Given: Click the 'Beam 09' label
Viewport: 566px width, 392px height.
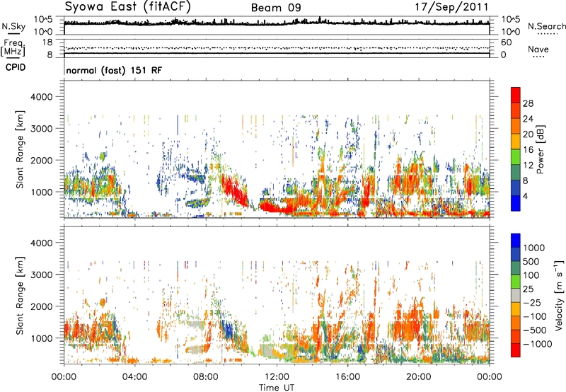Looking at the screenshot, I should point(276,8).
